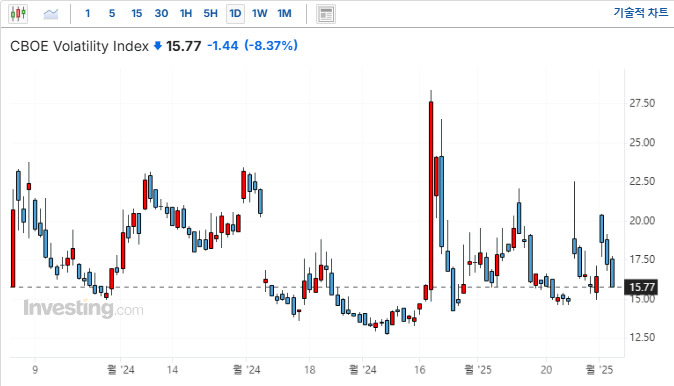Click the 12.50 price axis label
Viewport: 674px width, 386px height.
(x=642, y=337)
